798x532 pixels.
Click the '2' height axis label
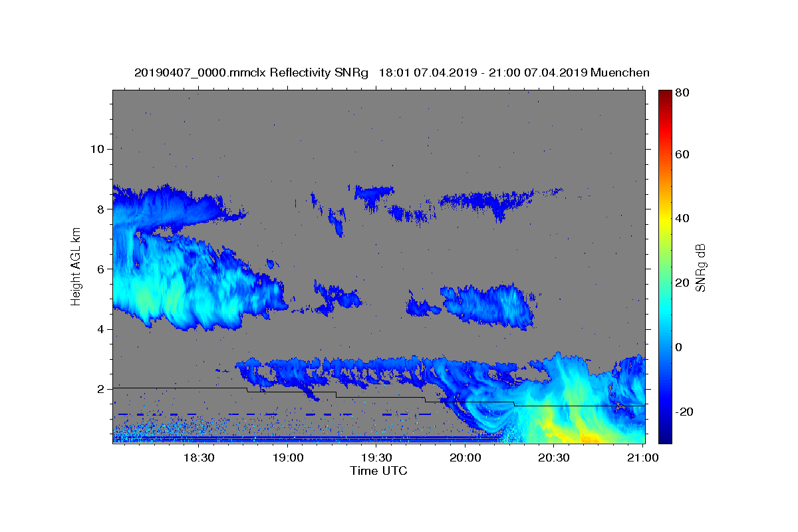click(x=100, y=389)
